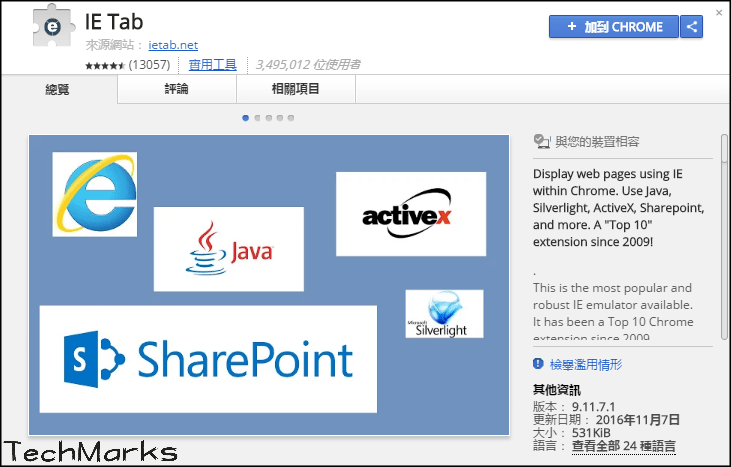
Task: Click the report abuse exclamation icon
Action: 538,364
